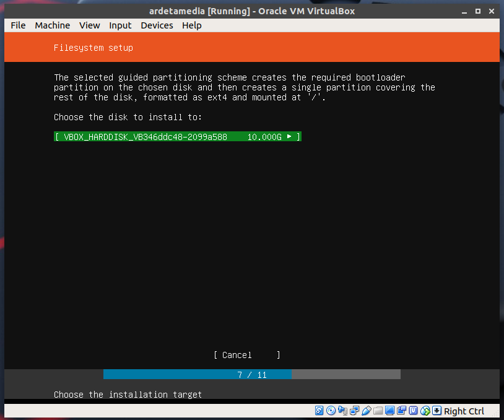Viewport: 504px width, 420px height.
Task: Click the optical disc status icon
Action: (331, 411)
